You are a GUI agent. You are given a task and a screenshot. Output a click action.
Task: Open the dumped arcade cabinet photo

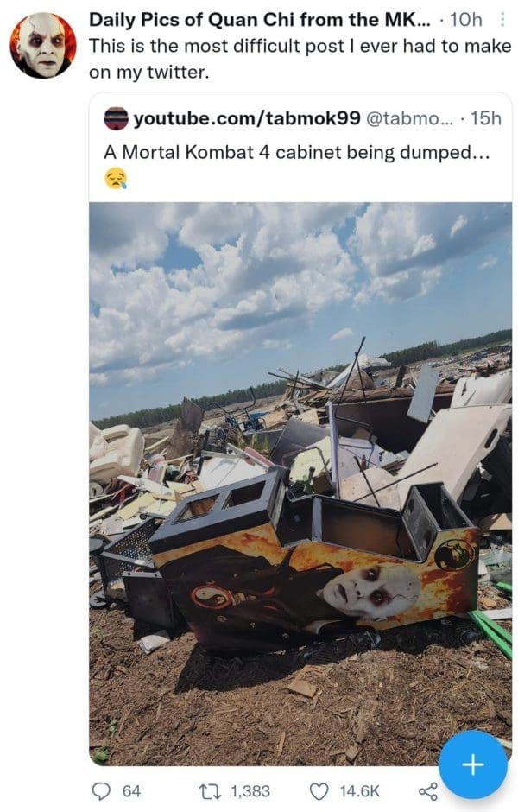click(300, 484)
